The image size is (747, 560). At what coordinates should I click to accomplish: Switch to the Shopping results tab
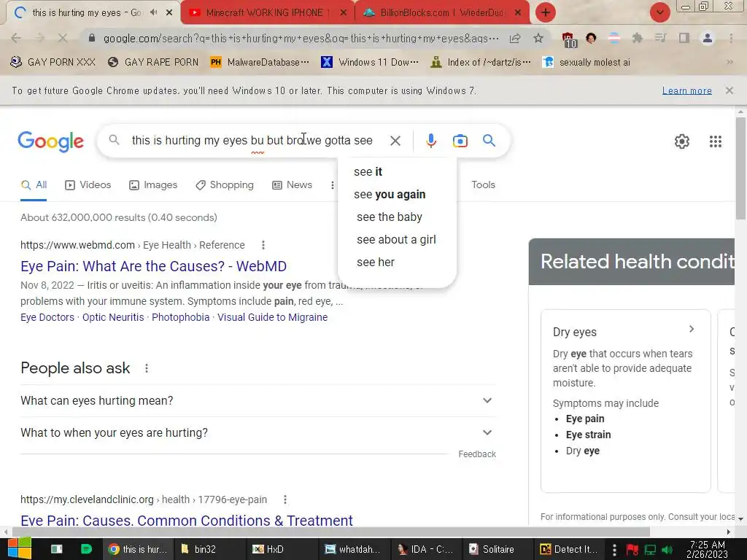[x=225, y=184]
